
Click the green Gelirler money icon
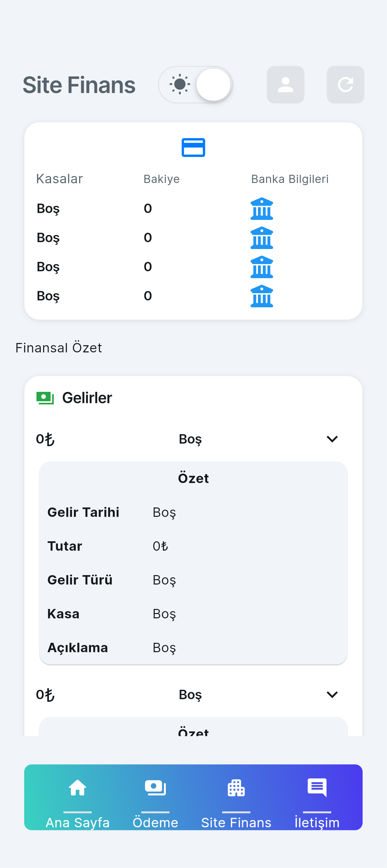45,398
